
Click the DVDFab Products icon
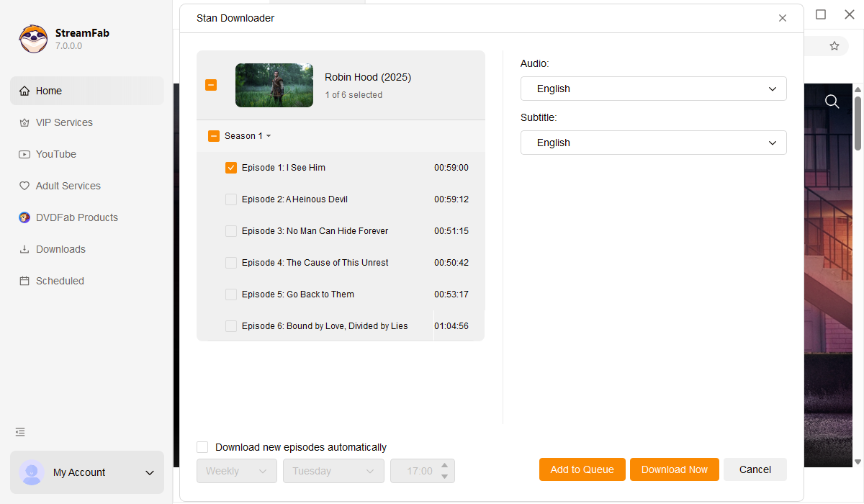24,217
